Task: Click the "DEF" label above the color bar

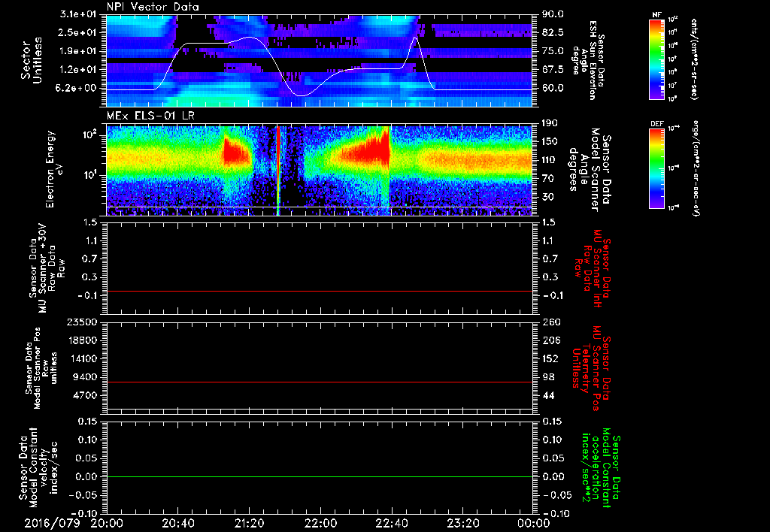Action: [656, 124]
